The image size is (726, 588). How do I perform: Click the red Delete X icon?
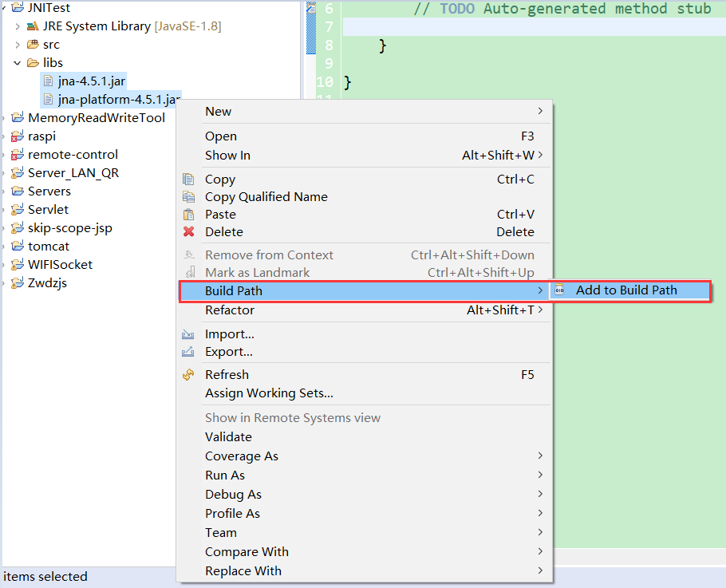tap(188, 231)
